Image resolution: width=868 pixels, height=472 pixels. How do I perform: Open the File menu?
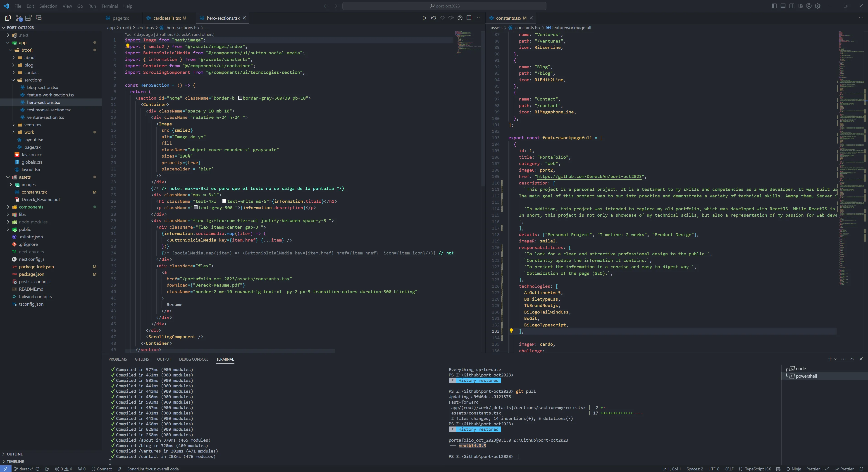pos(18,6)
